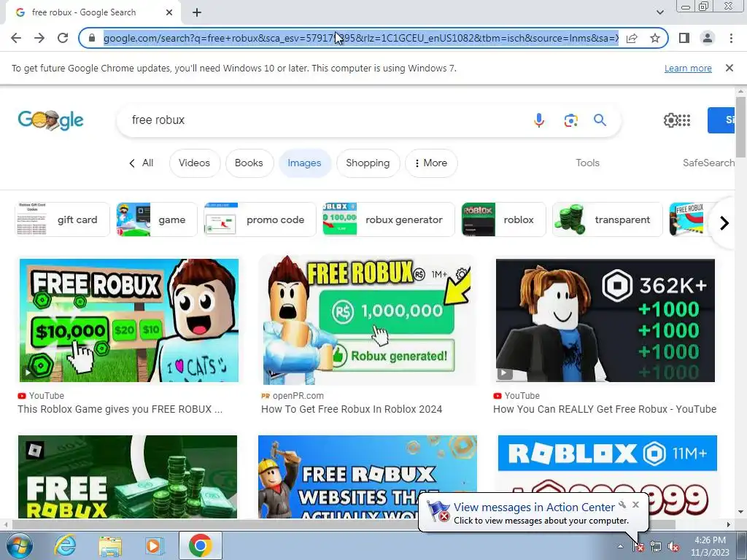The height and width of the screenshot is (560, 747).
Task: Open the Chrome profile menu
Action: [x=708, y=38]
